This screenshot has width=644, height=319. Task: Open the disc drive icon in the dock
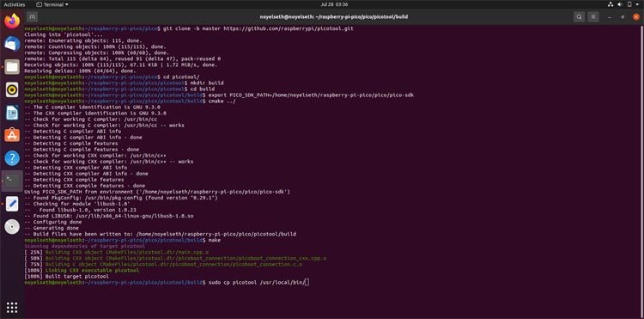[x=12, y=226]
